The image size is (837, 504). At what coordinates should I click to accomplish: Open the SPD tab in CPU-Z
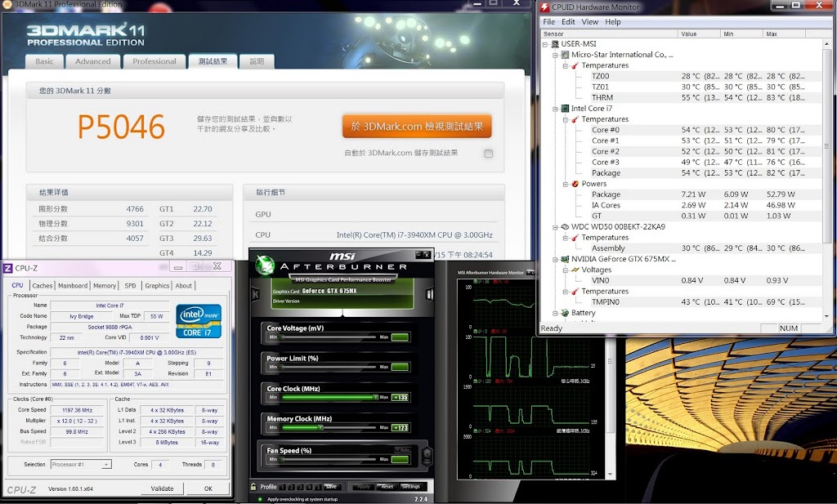[x=130, y=286]
